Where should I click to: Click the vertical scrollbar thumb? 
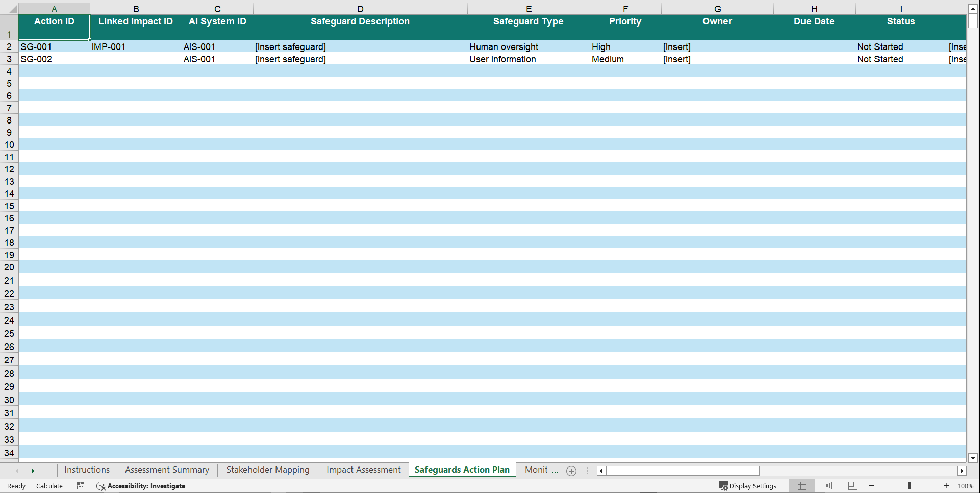pyautogui.click(x=973, y=21)
